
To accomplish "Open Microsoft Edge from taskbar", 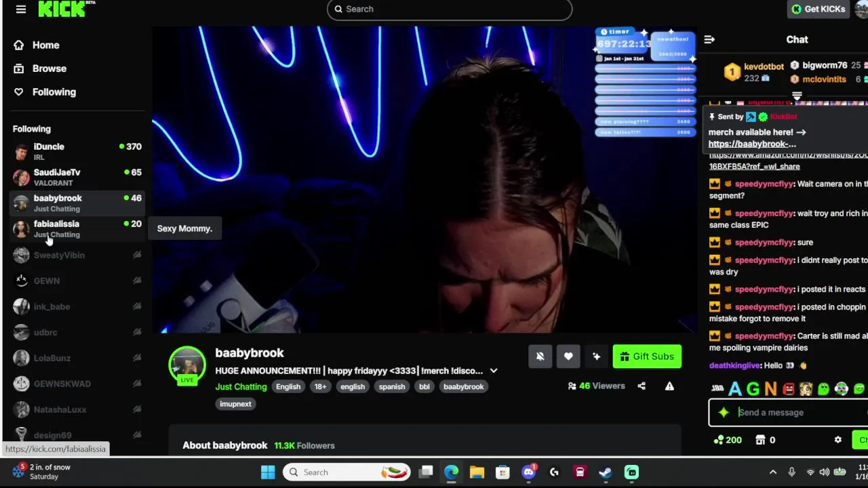I will pos(451,472).
